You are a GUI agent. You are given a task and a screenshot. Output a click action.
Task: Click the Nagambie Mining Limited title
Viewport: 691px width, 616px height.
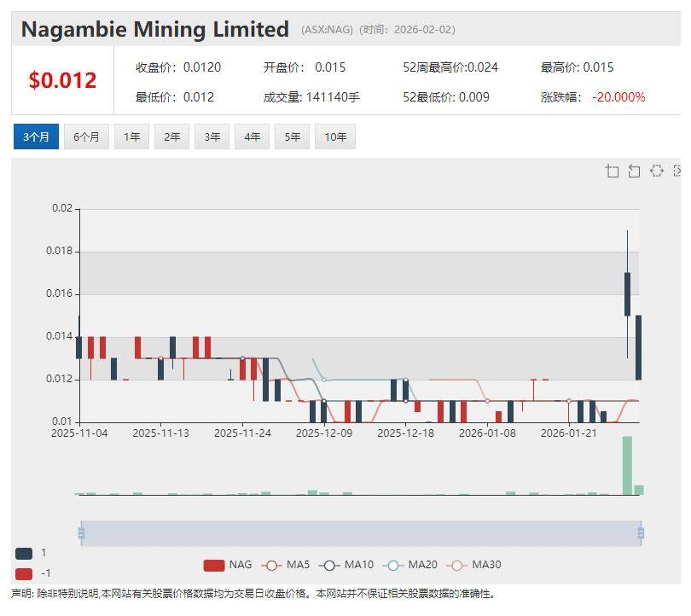(155, 30)
